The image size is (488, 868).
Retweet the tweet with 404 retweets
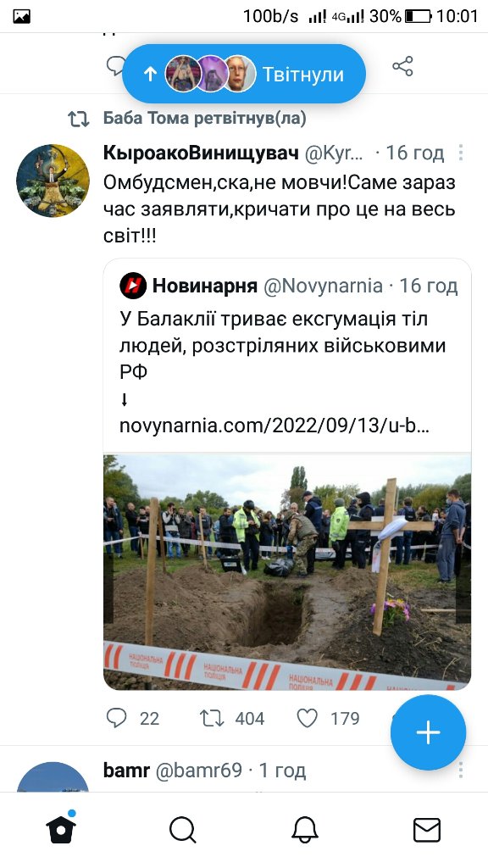211,718
